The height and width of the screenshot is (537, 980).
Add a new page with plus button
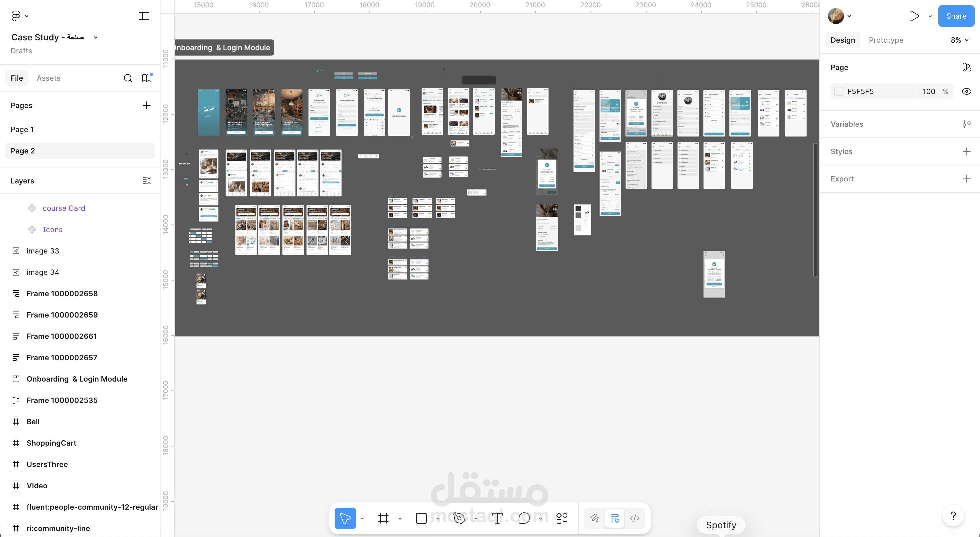tap(146, 105)
